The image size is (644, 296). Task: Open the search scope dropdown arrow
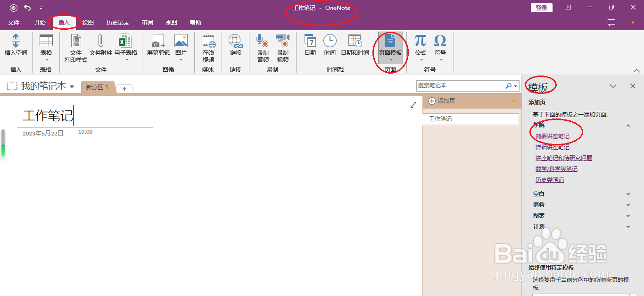click(x=516, y=86)
